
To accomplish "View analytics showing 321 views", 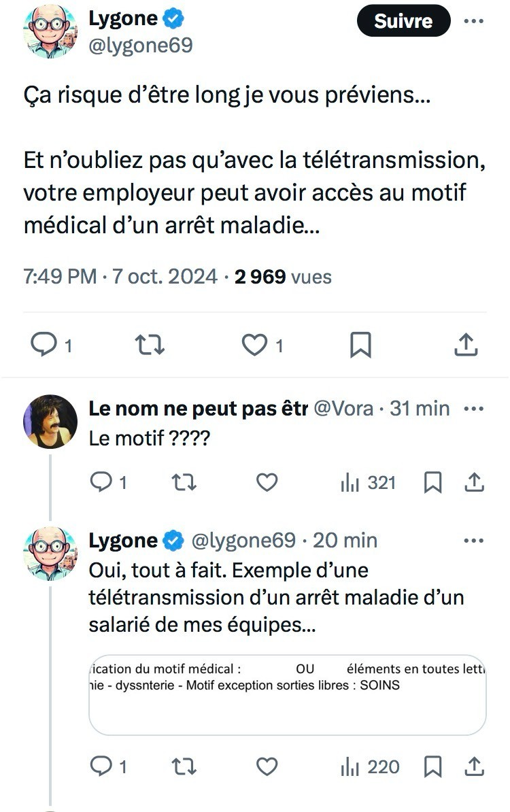I will 368,482.
